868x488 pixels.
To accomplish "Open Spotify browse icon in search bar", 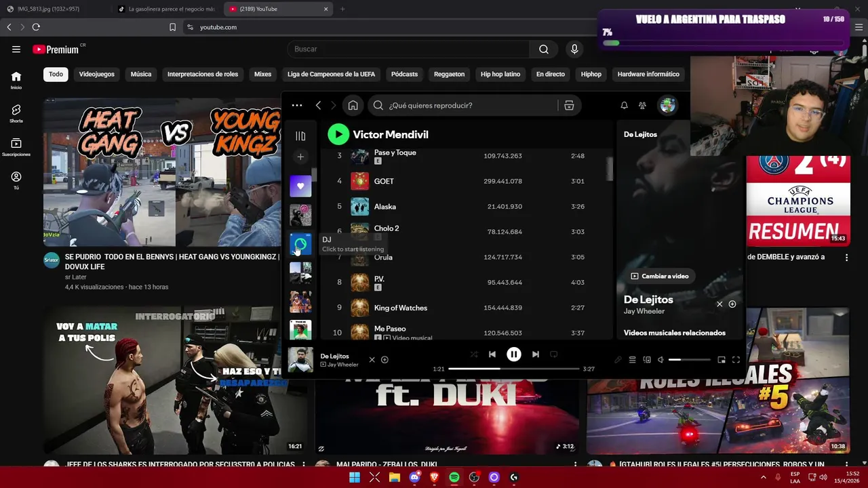I will (569, 105).
